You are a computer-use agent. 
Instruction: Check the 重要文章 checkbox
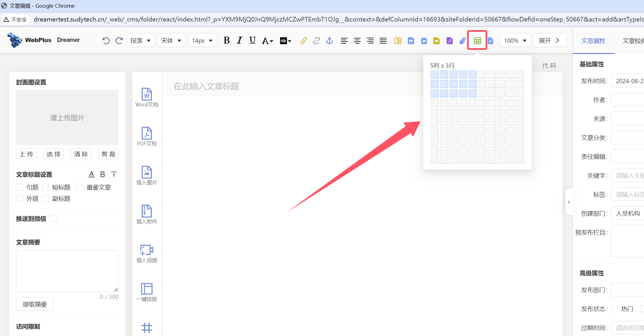(80, 187)
